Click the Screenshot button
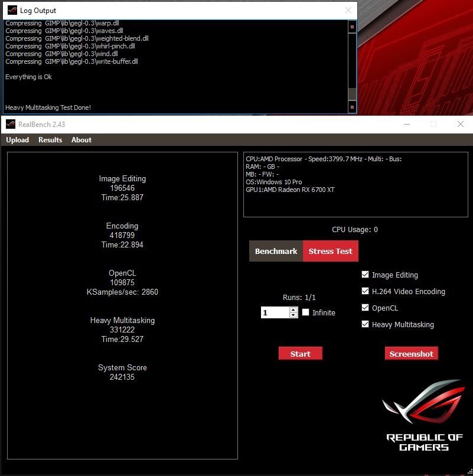 tap(412, 354)
